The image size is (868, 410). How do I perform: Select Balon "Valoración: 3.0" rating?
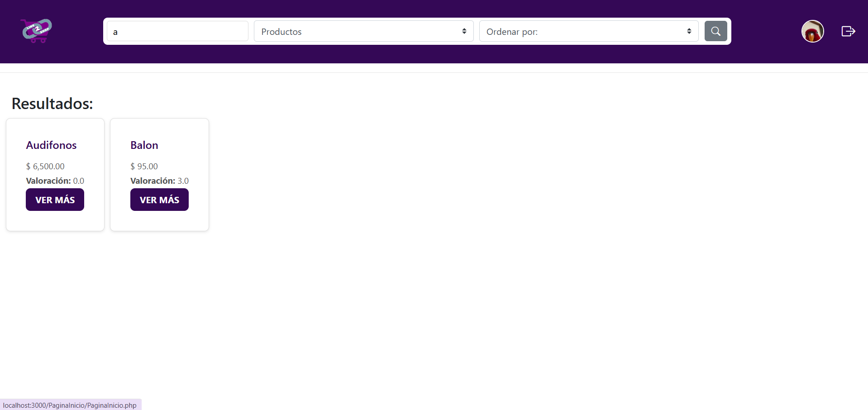[x=159, y=181]
